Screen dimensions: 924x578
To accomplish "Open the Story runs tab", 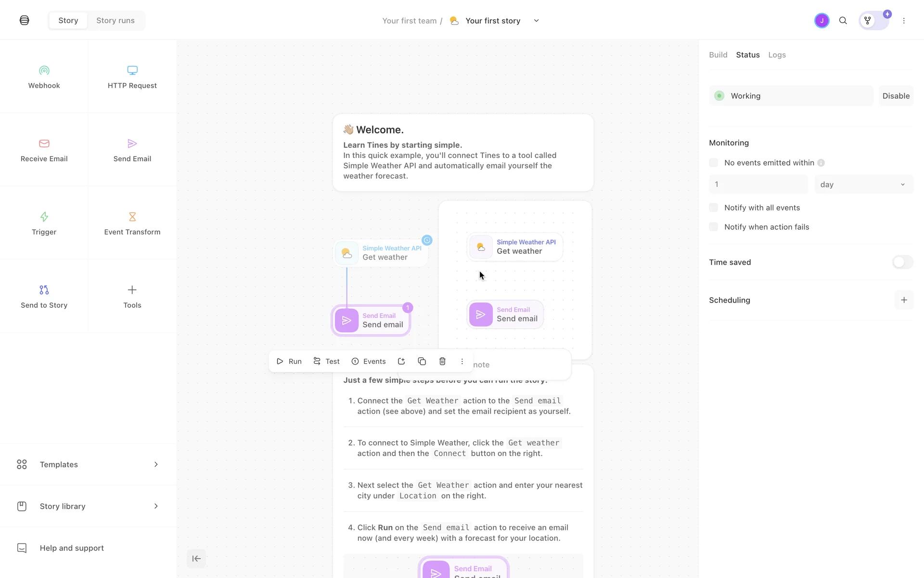I will (115, 21).
